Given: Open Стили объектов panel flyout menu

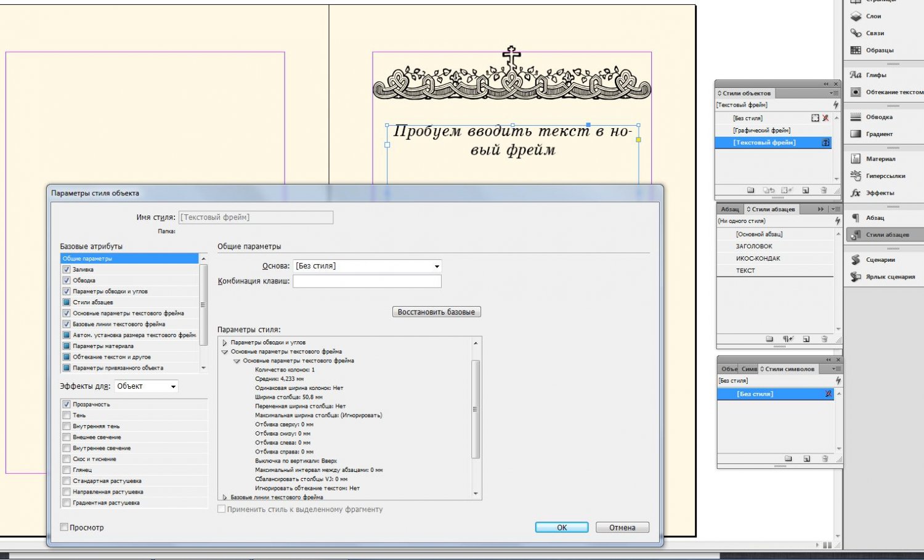Looking at the screenshot, I should (x=835, y=93).
